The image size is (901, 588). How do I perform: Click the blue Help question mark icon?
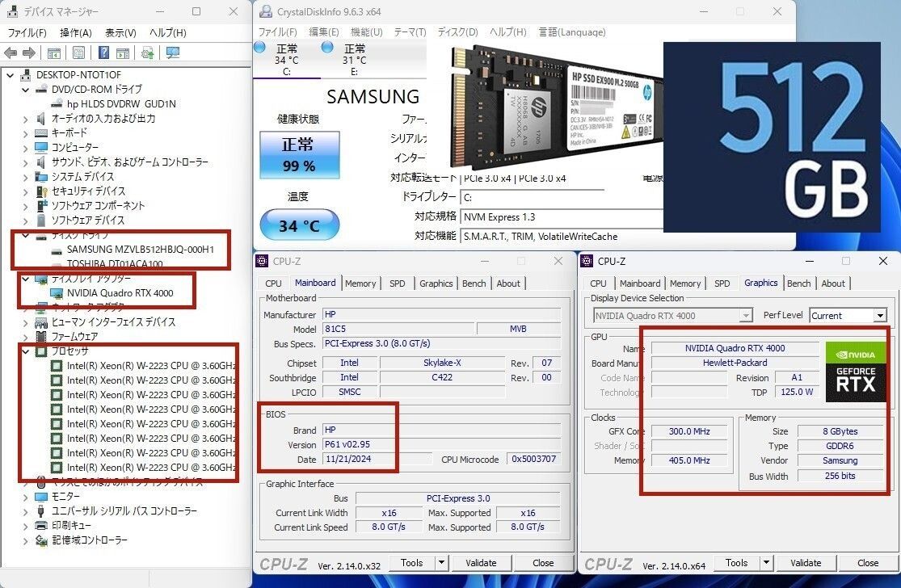[103, 52]
